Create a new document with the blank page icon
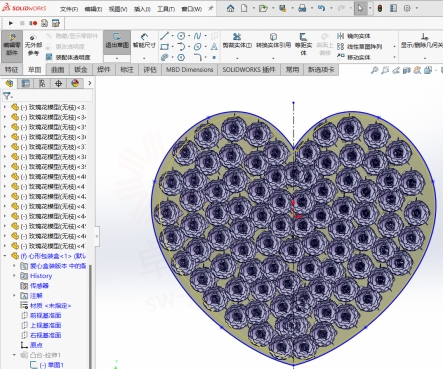This screenshot has width=444, height=369. (x=244, y=8)
